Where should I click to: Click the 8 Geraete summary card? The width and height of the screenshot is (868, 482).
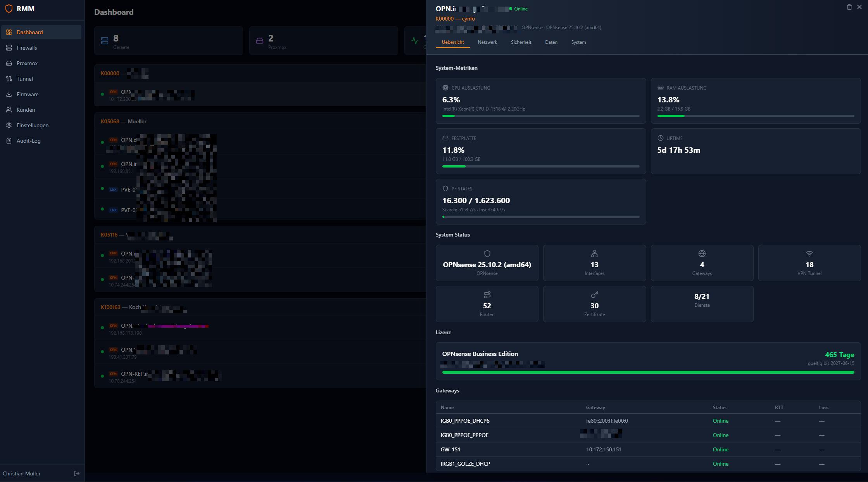click(x=169, y=41)
